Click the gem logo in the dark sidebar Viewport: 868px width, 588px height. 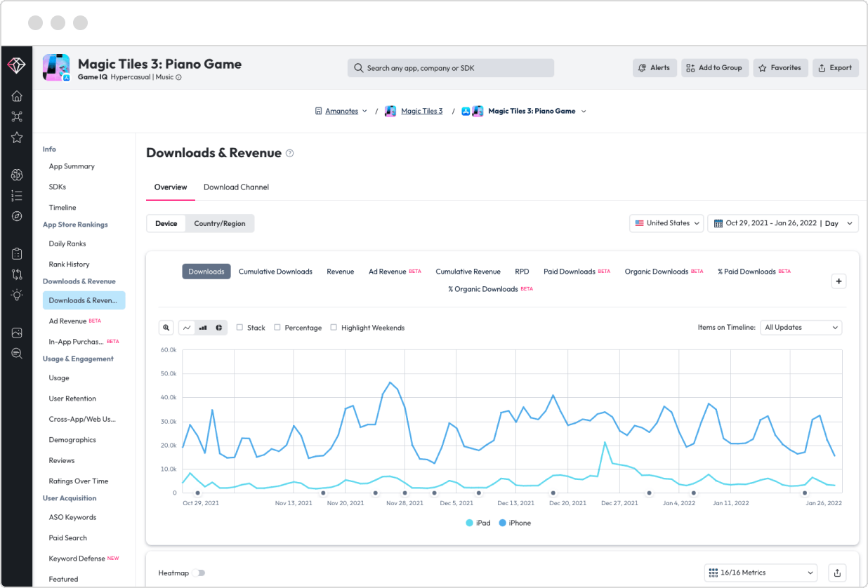point(16,65)
